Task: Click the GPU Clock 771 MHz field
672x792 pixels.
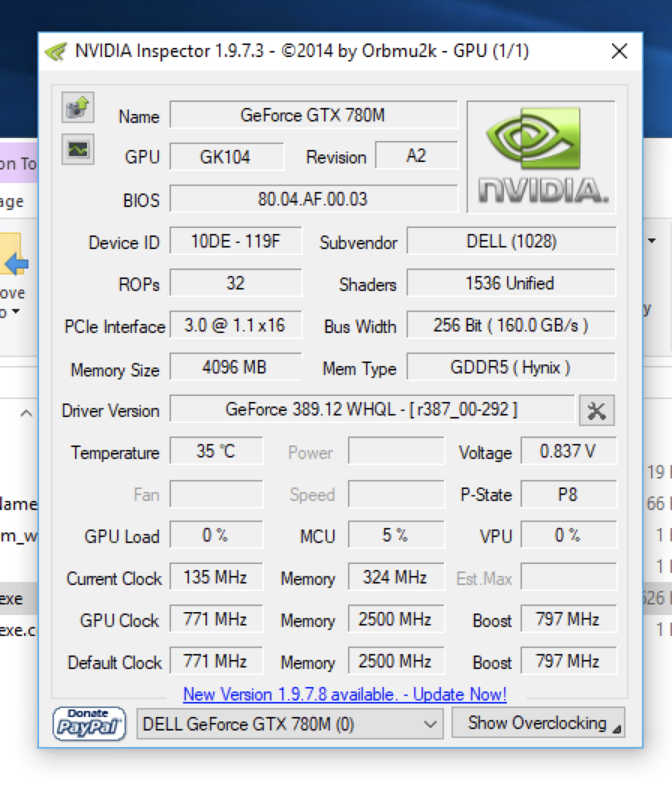Action: pos(216,619)
